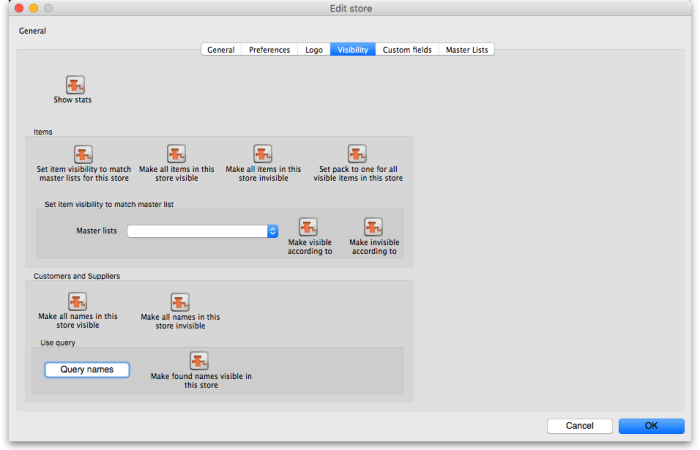The height and width of the screenshot is (450, 700).
Task: Make all items in this store invisible
Action: pos(262,154)
